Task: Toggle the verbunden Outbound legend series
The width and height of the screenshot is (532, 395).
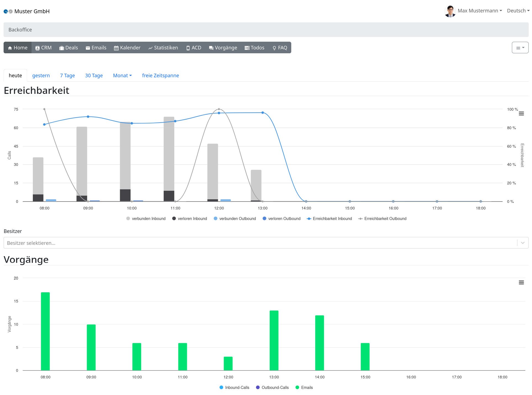Action: (235, 219)
